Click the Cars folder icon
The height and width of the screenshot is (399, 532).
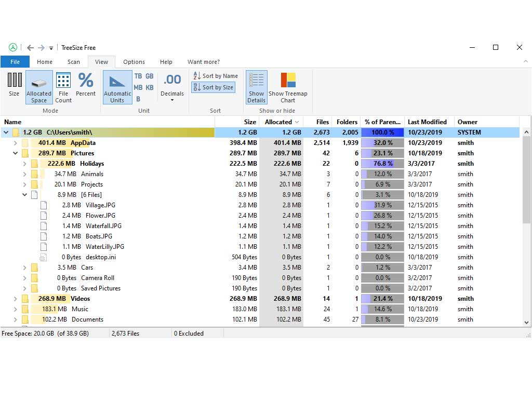point(34,268)
